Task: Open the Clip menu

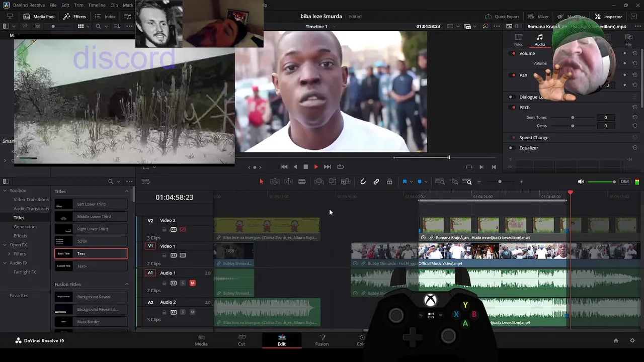Action: [114, 5]
